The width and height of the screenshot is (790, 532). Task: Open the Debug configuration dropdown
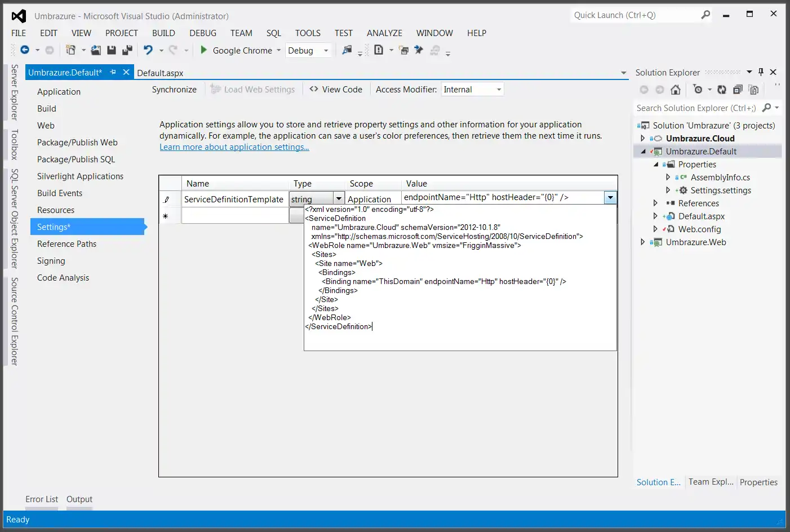326,50
